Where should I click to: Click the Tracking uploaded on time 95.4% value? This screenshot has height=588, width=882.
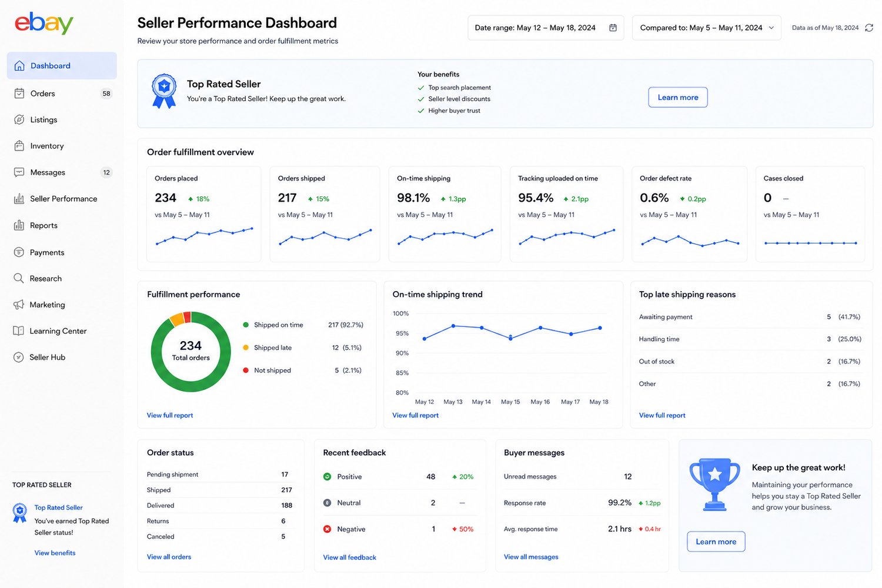pyautogui.click(x=536, y=198)
